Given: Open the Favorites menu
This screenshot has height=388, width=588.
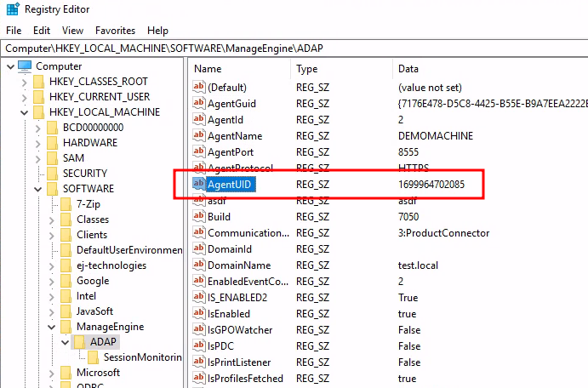Looking at the screenshot, I should tap(115, 31).
